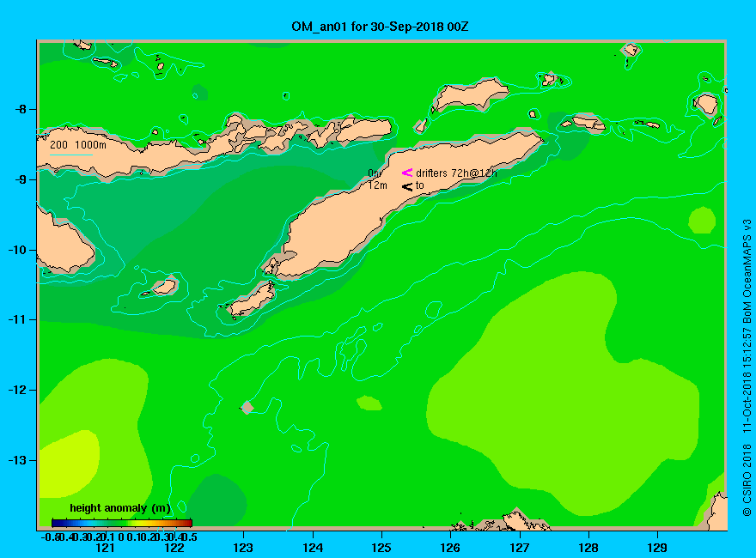Click longitude tick label 125
Screen dimensions: 756x558
pyautogui.click(x=381, y=548)
